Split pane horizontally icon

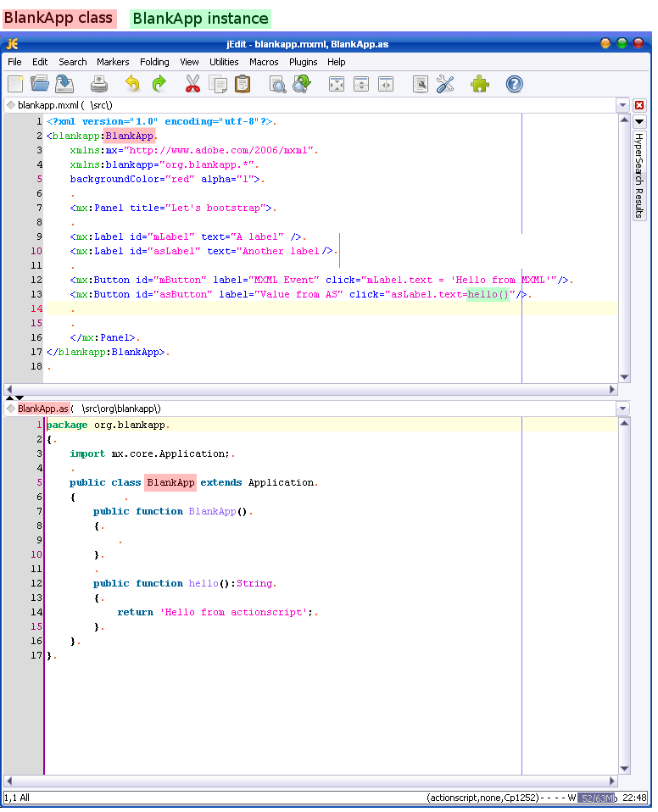(361, 84)
